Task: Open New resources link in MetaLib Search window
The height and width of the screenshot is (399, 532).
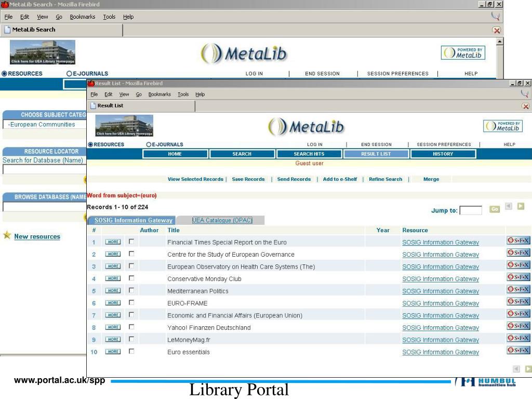Action: click(x=37, y=236)
